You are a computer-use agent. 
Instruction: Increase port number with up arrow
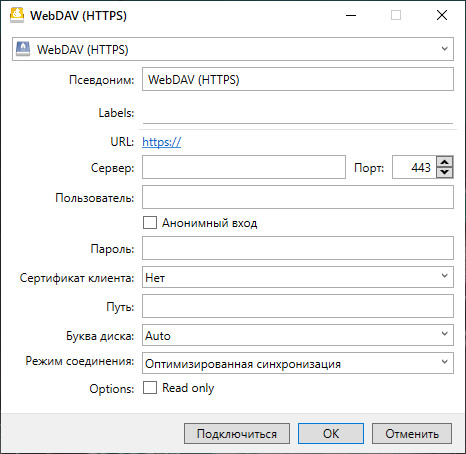click(x=445, y=162)
